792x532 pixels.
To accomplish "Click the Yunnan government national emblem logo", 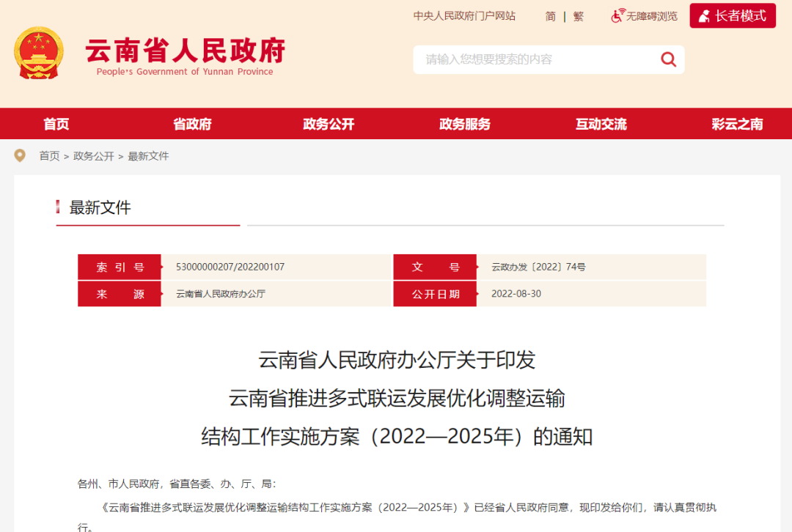I will [x=39, y=53].
